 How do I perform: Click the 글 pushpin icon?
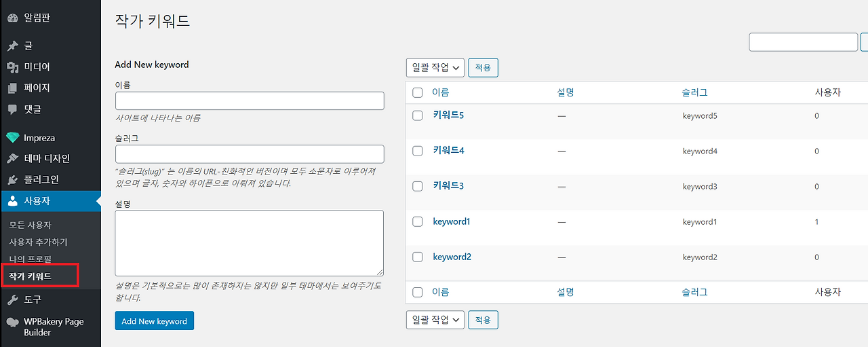[x=12, y=45]
